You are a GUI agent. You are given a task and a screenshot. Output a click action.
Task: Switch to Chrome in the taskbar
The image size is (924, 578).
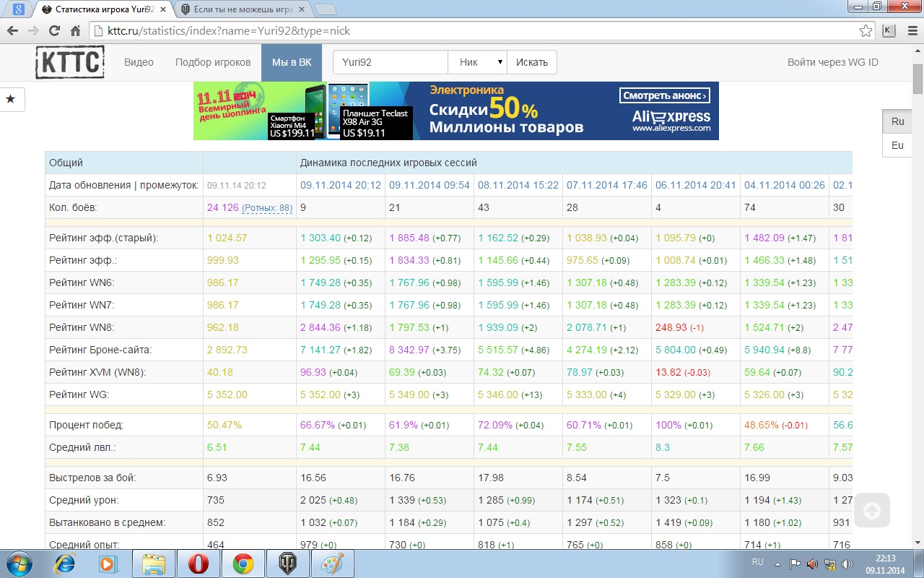tap(243, 564)
